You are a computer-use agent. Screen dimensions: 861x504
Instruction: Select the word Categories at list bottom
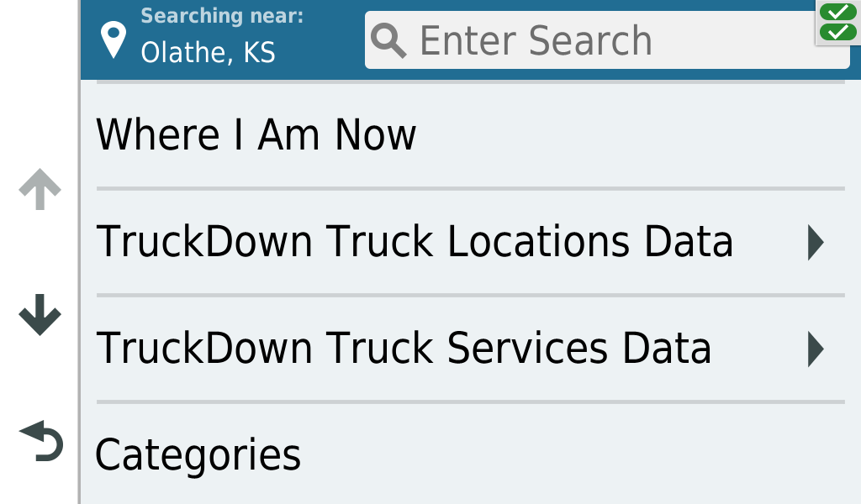pos(198,455)
